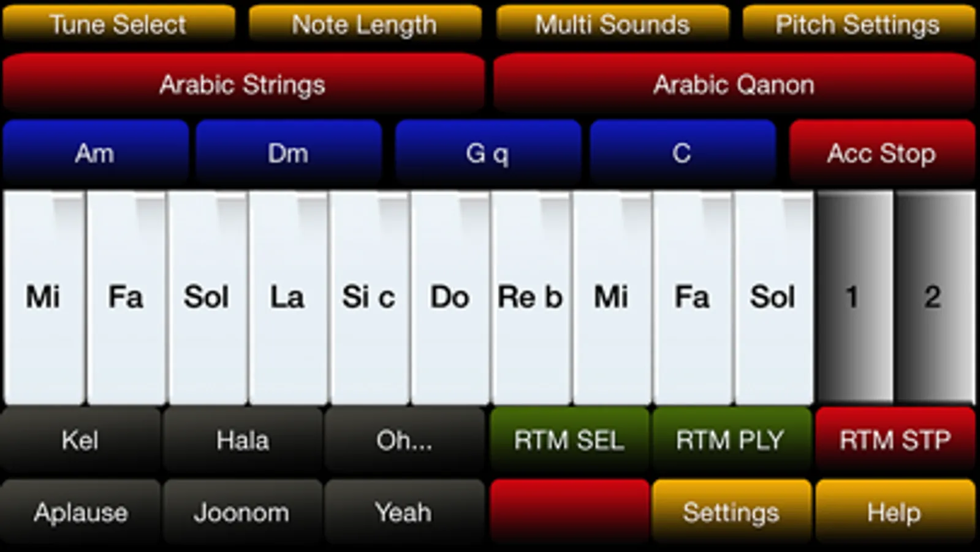
Task: Play the Si c piano key
Action: tap(368, 297)
